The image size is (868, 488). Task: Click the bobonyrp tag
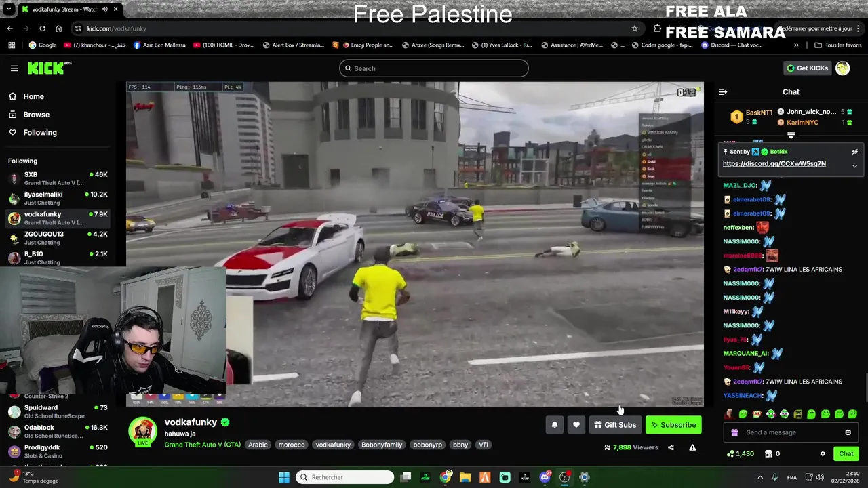tap(427, 445)
